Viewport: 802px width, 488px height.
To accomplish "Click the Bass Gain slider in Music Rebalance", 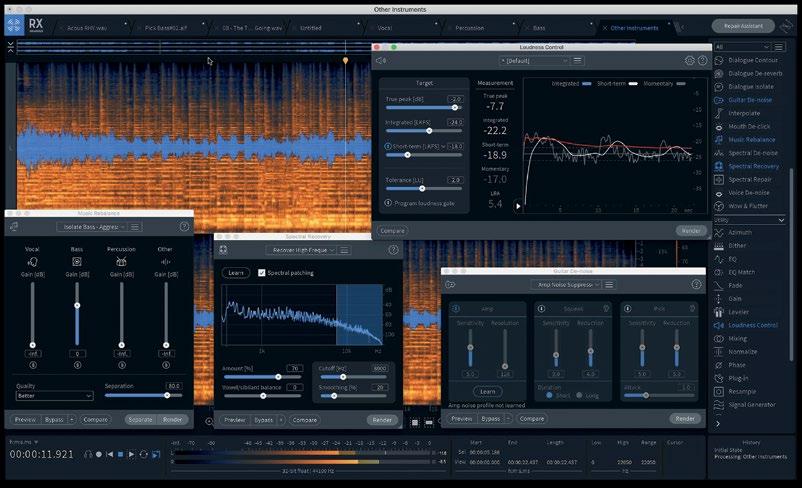I will [77, 314].
